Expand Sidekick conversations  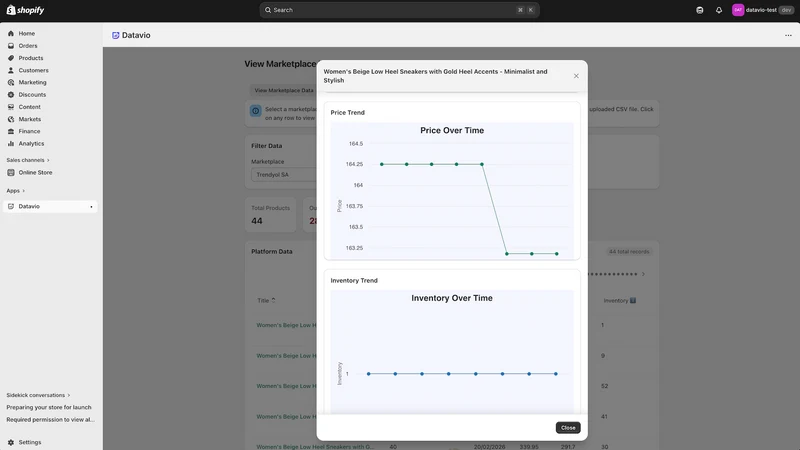[x=38, y=395]
